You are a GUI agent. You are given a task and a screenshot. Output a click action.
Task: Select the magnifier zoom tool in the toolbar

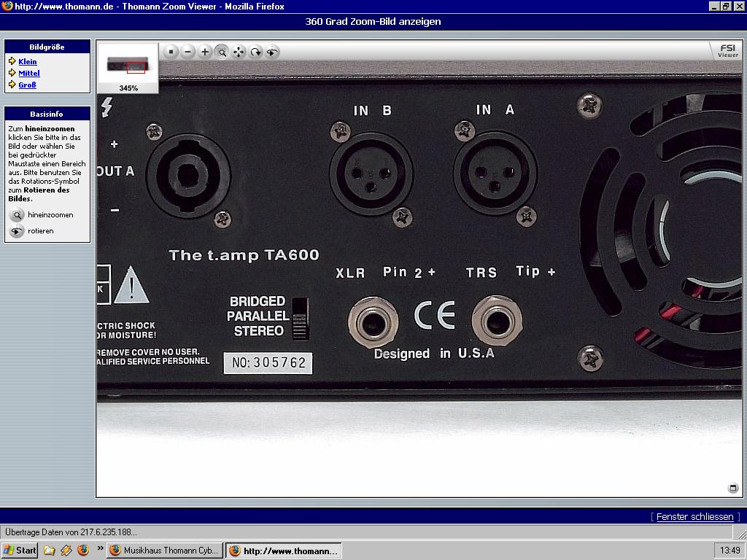[x=222, y=52]
